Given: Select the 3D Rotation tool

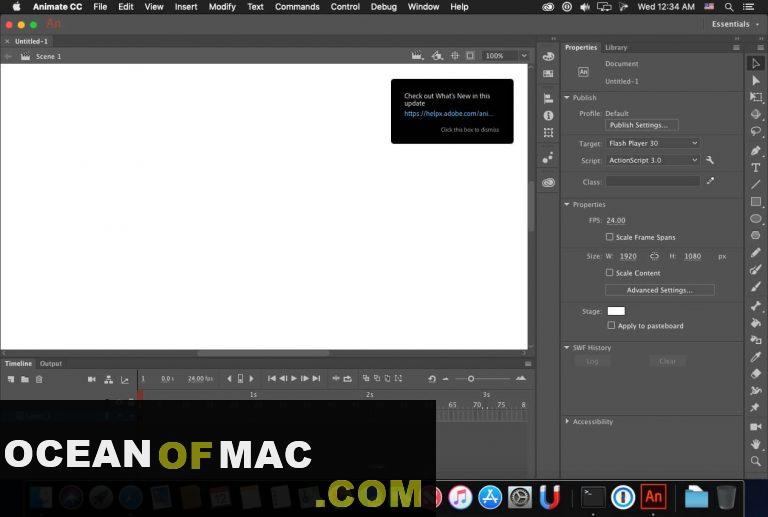Looking at the screenshot, I should point(756,114).
